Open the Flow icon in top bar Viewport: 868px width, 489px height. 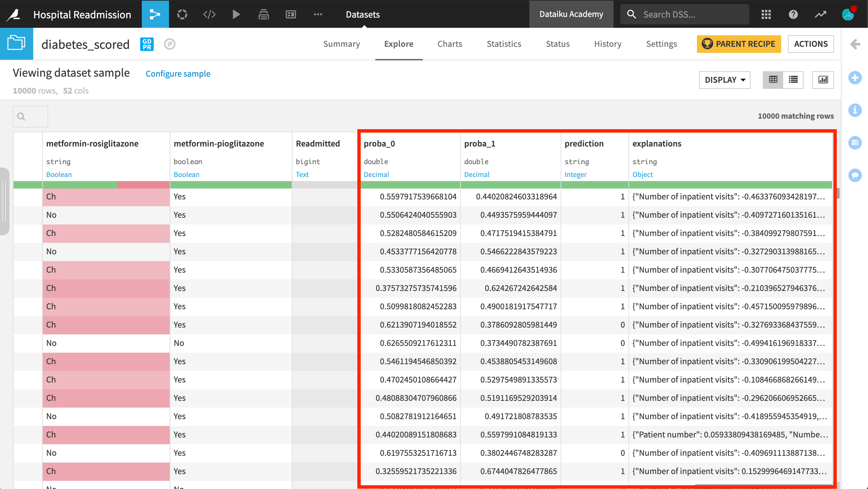click(155, 14)
